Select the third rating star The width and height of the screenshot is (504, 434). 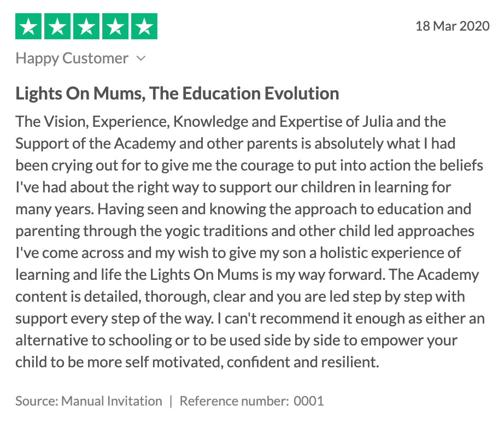point(86,26)
